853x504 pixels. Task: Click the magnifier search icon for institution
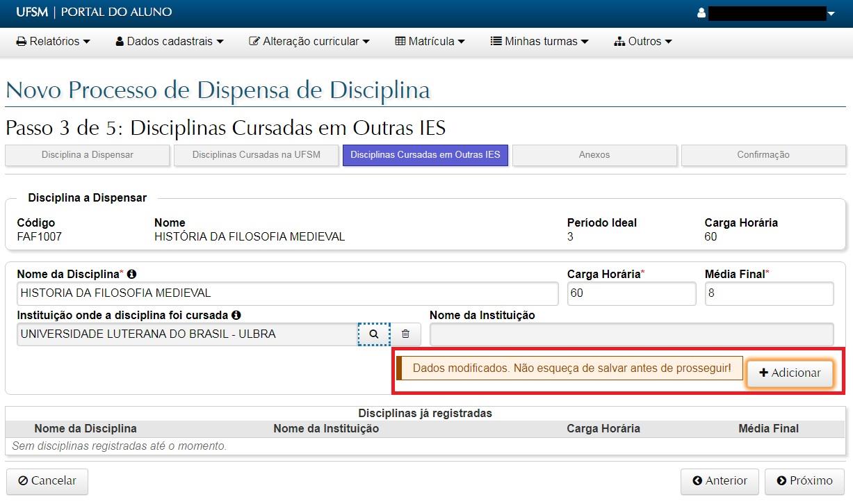pos(374,334)
